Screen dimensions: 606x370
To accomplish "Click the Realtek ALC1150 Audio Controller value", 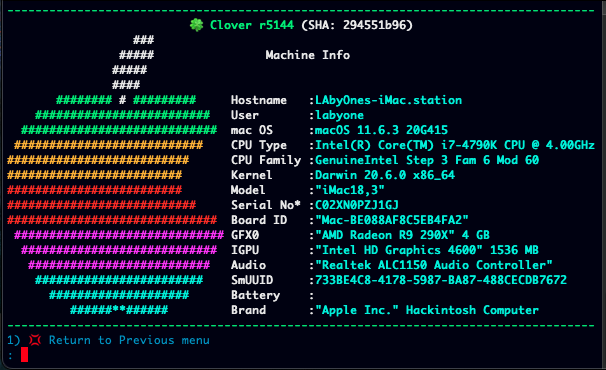I will coord(434,265).
